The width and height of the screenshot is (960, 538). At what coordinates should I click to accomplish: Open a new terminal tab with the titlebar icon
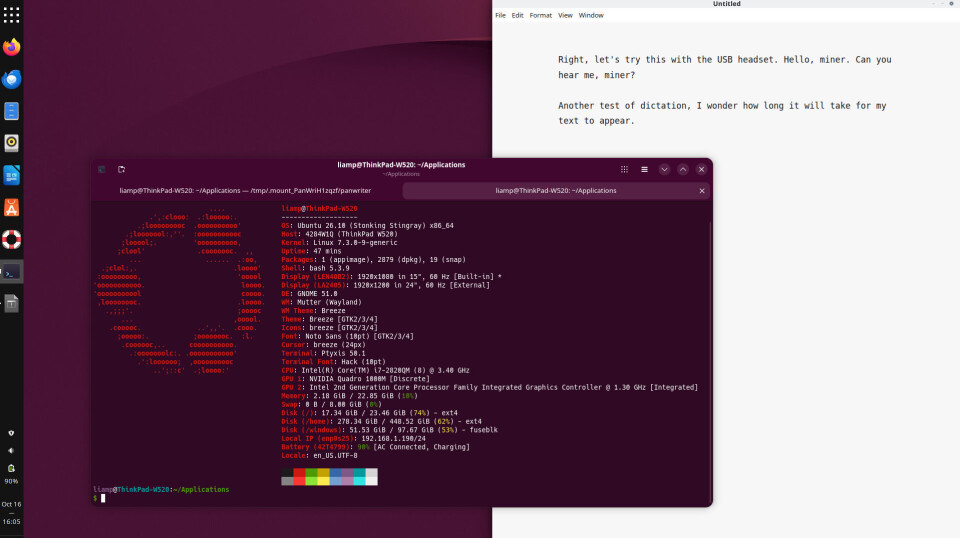click(x=121, y=170)
